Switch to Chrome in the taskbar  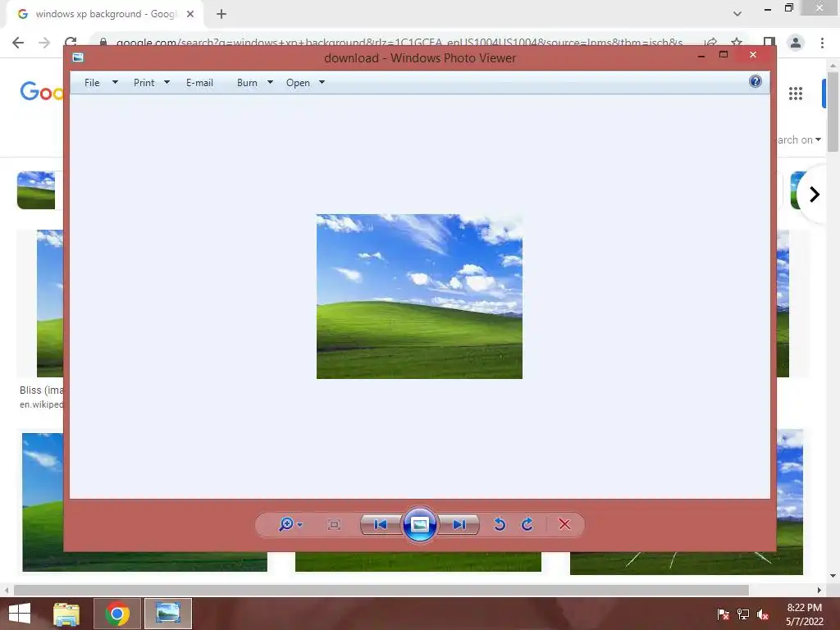[x=117, y=614]
